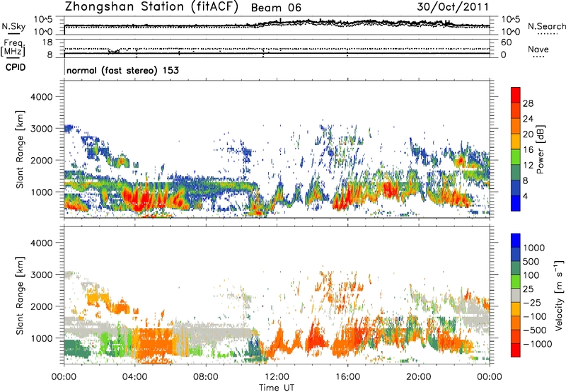The height and width of the screenshot is (392, 566).
Task: Select the Beam 06 label
Action: click(276, 8)
